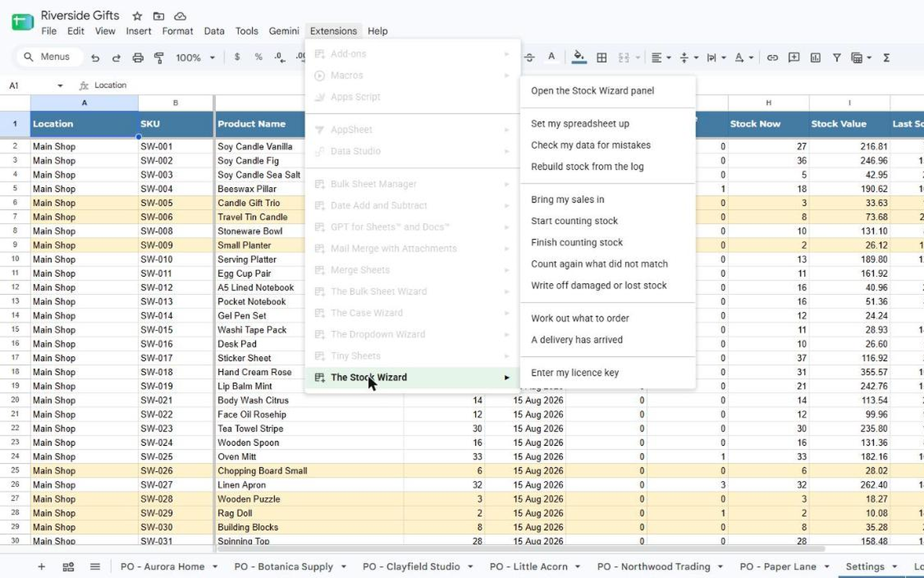Click the all sheets list icon
The height and width of the screenshot is (578, 924).
click(95, 566)
